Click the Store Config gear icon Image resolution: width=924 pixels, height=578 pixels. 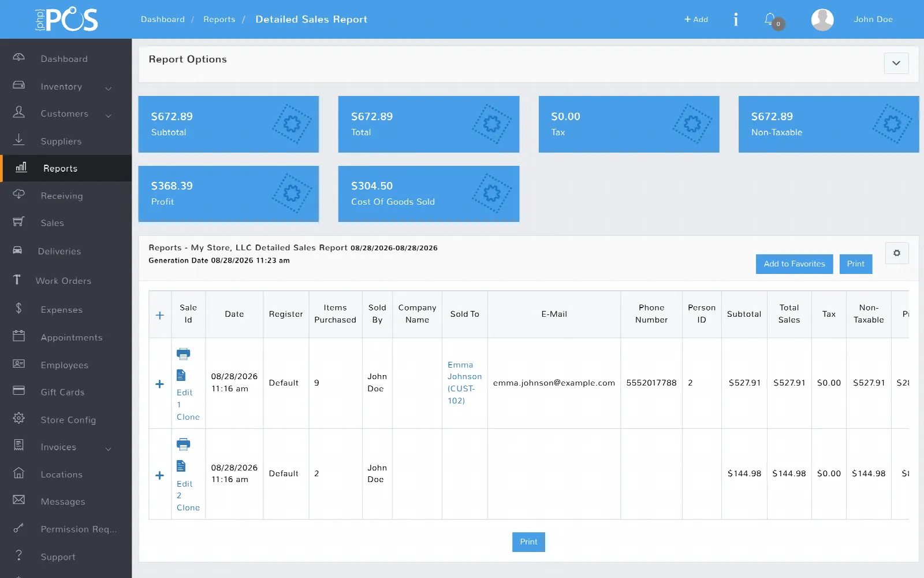tap(19, 418)
